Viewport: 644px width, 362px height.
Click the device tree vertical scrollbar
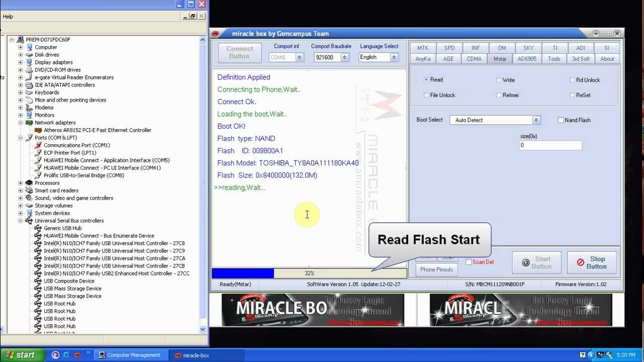click(x=203, y=185)
